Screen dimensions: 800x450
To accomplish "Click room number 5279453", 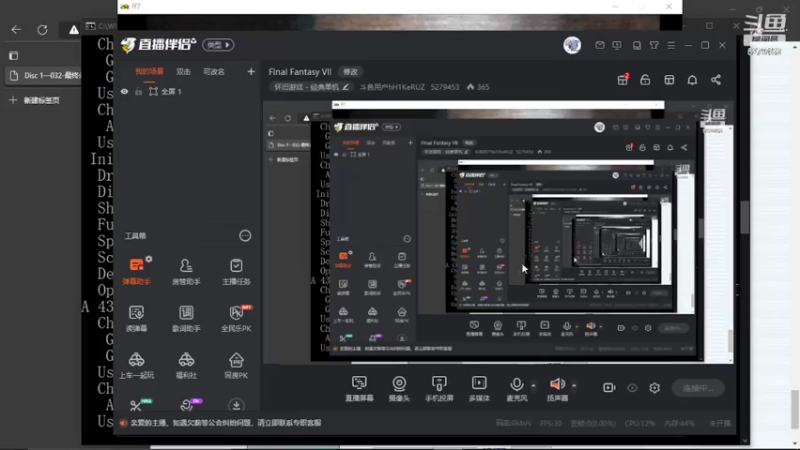I will click(445, 87).
